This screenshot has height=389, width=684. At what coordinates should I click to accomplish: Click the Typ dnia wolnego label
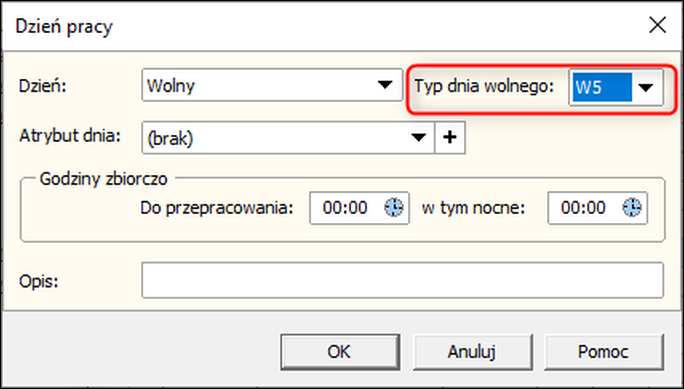(x=484, y=86)
